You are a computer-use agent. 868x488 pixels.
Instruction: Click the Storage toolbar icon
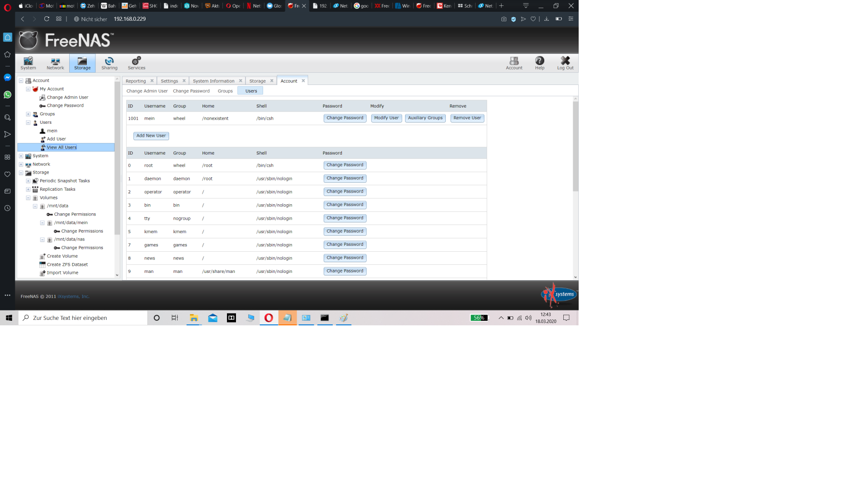tap(82, 63)
